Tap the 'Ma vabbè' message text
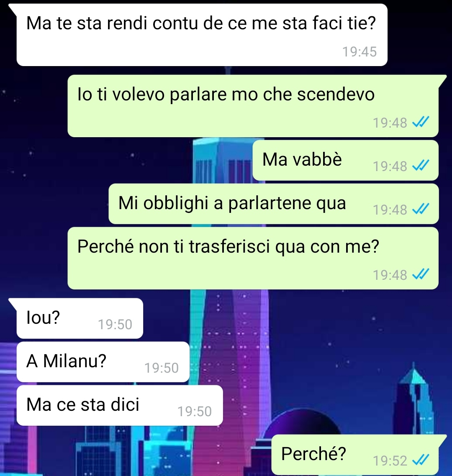The height and width of the screenshot is (476, 452). (302, 159)
